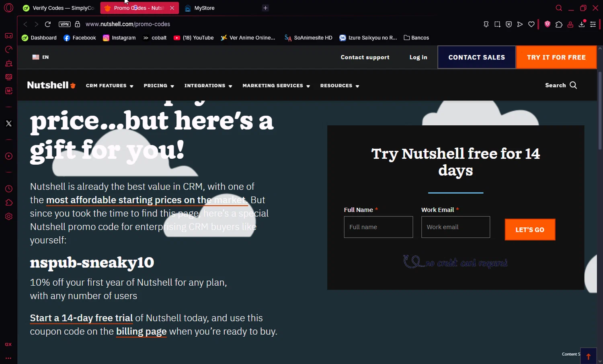603x364 pixels.
Task: Open the pink U shield extension
Action: pos(547,24)
